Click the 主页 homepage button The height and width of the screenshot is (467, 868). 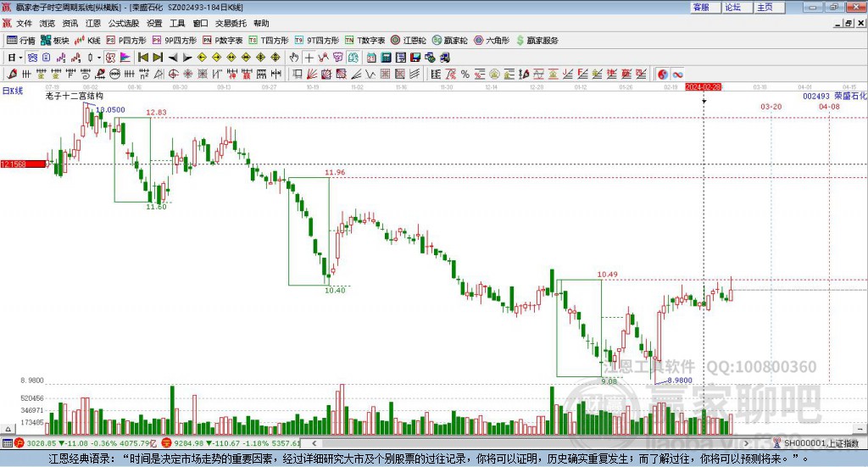[x=770, y=7]
